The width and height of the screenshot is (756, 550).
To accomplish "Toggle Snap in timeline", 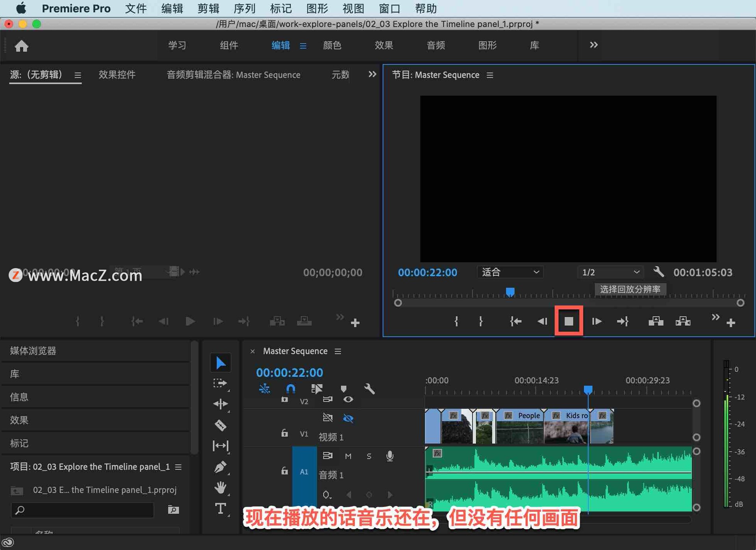I will (x=291, y=389).
